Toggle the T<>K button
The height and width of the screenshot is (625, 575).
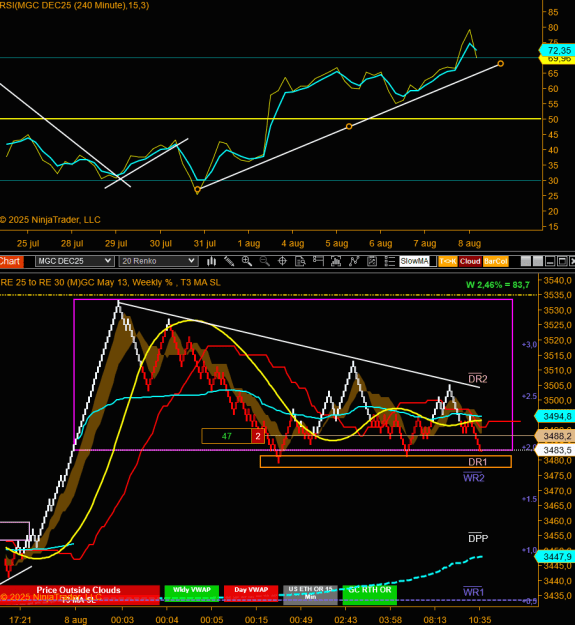(447, 261)
